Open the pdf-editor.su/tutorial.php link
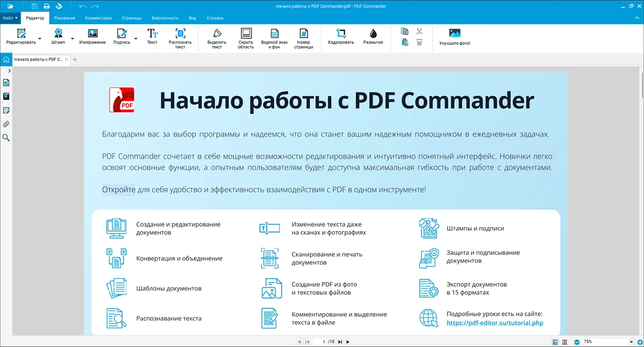 [x=495, y=323]
